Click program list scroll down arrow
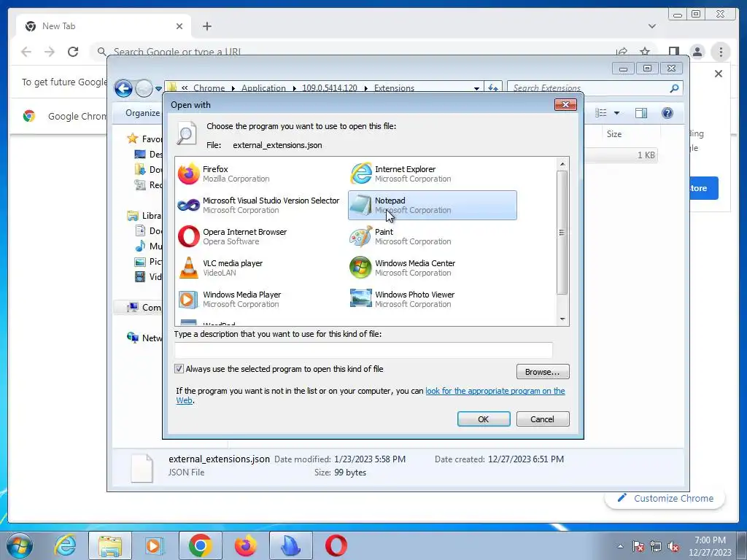This screenshot has width=747, height=560. (x=562, y=319)
